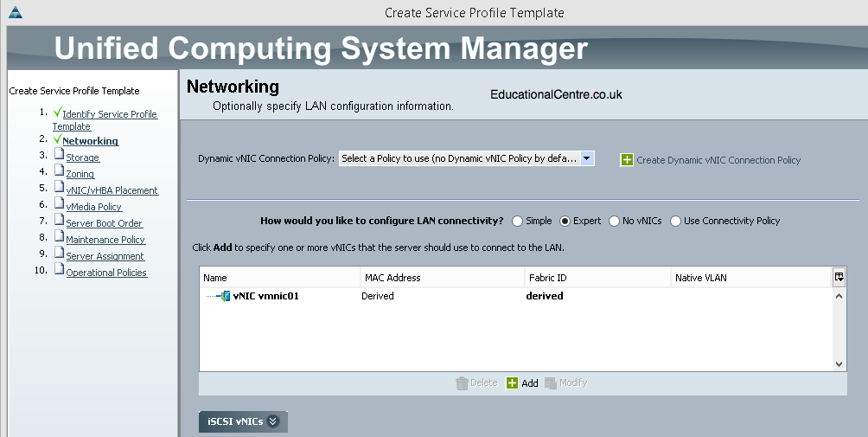Screen dimensions: 868x437
Task: Jump to Maintenance Policy step
Action: [105, 240]
